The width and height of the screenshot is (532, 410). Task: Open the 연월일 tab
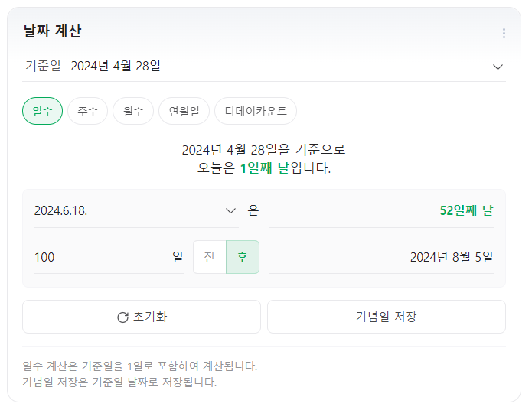184,111
